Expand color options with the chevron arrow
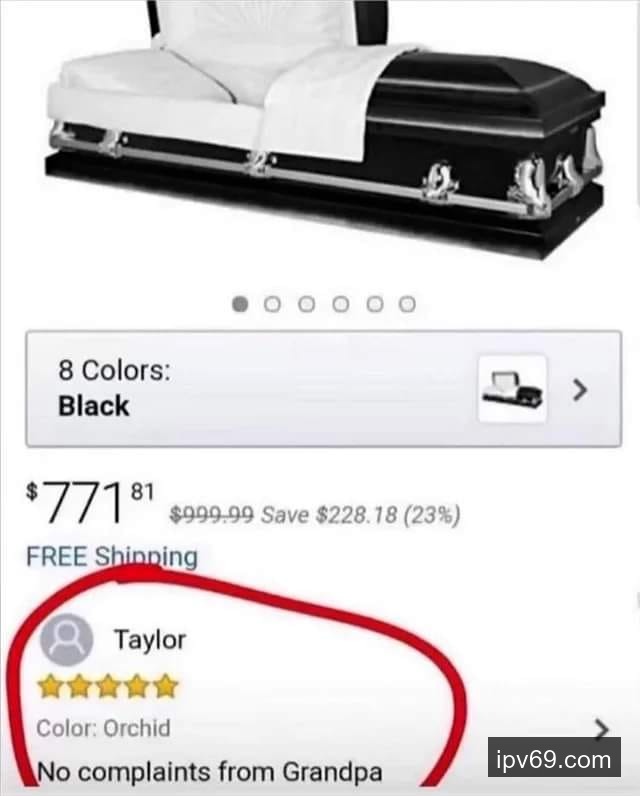Viewport: 640px width, 796px height. [580, 390]
